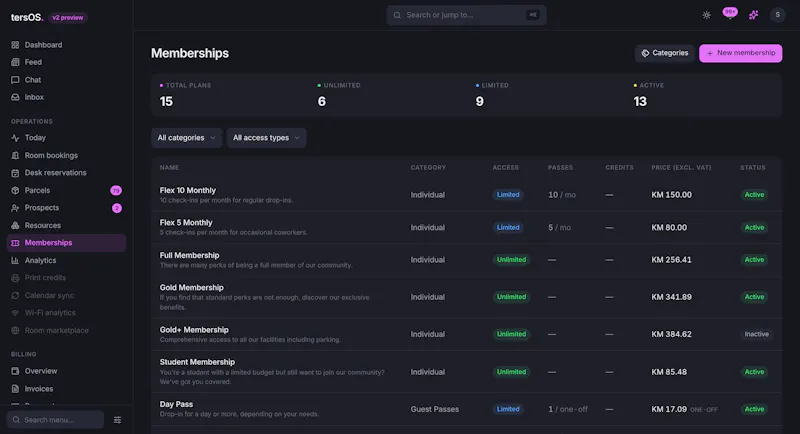Select Invoices in billing menu

(66, 389)
